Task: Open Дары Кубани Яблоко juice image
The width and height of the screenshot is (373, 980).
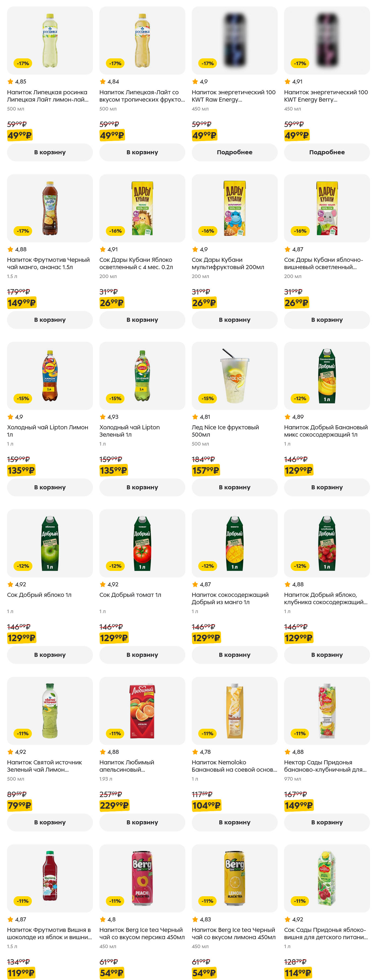Action: tap(142, 208)
